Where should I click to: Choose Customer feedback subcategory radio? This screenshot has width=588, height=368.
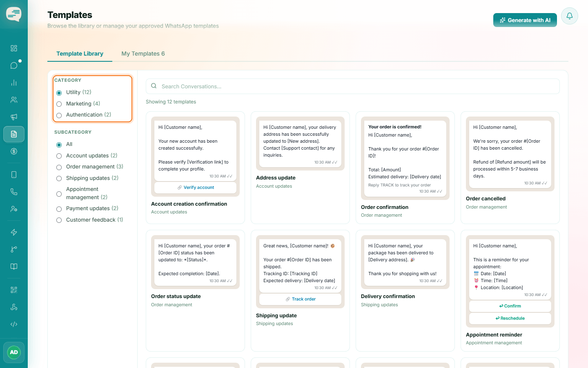click(x=59, y=220)
